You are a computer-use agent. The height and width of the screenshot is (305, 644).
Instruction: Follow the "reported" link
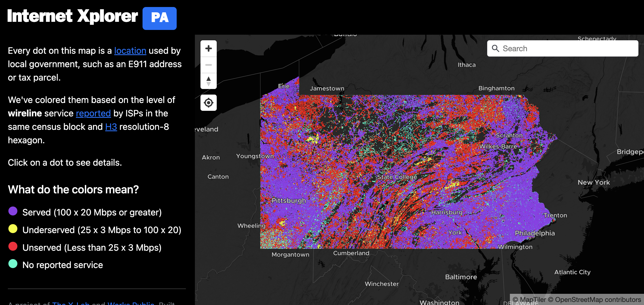(93, 113)
